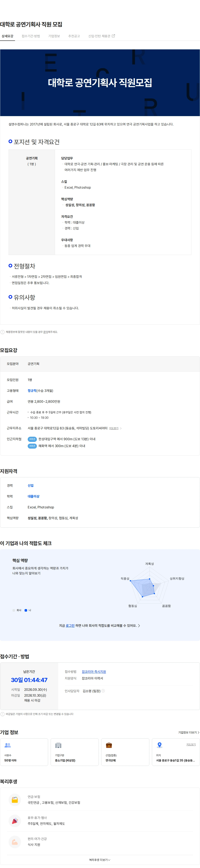200x868 pixels.
Task: Click the 잡코리아 이력서 text
Action: point(92,678)
